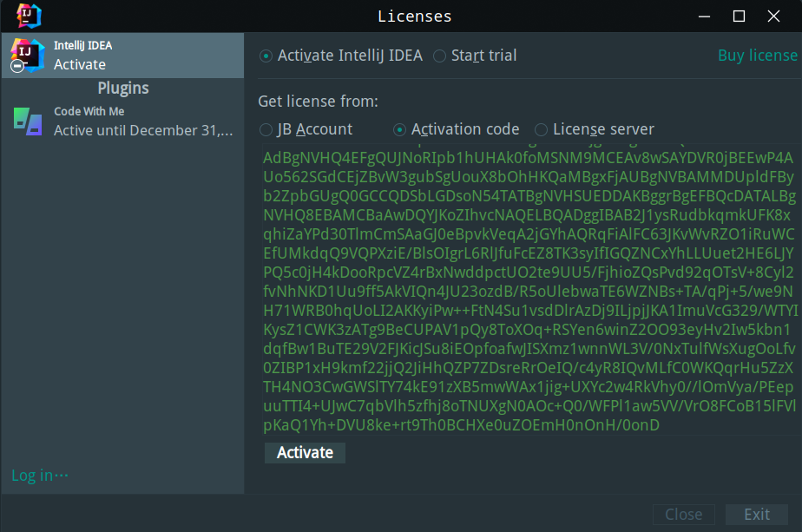Switch to the License server option
This screenshot has width=802, height=532.
tap(541, 130)
